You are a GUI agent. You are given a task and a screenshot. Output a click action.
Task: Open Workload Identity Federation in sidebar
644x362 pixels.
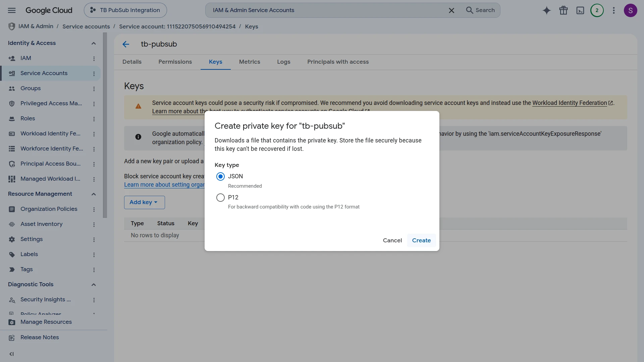(50, 134)
